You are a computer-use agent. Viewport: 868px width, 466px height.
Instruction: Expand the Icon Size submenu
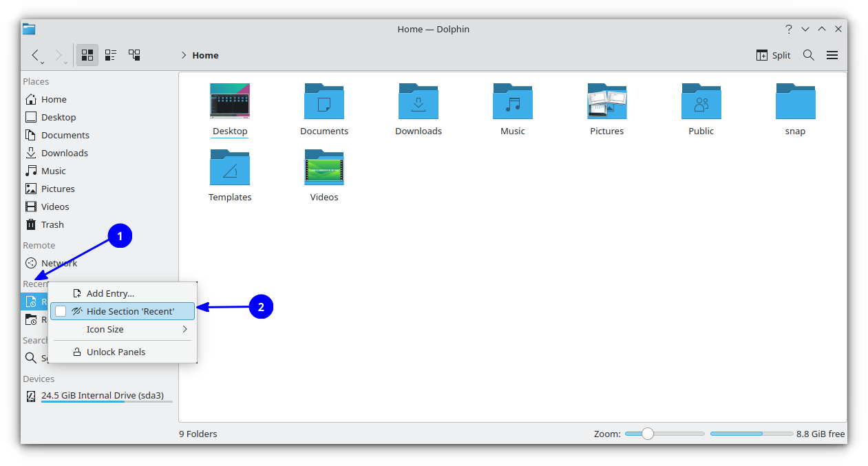[105, 329]
